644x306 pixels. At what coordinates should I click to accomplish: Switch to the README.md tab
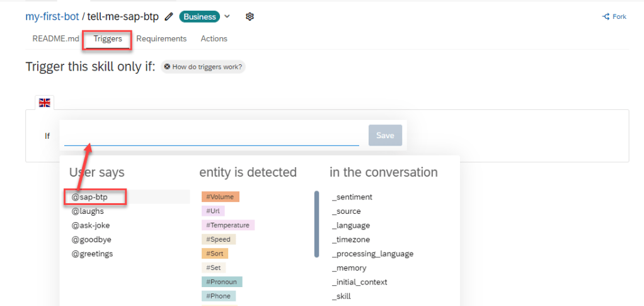coord(56,38)
